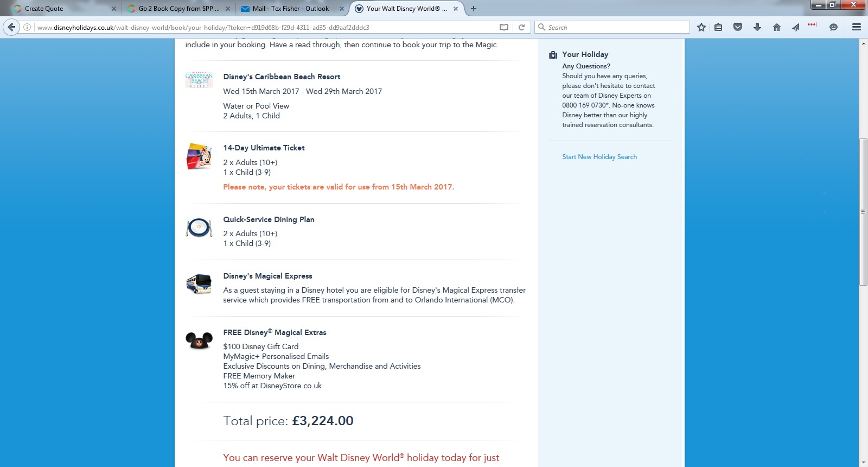Bookmark this page with the star icon
The width and height of the screenshot is (868, 467).
(x=701, y=27)
